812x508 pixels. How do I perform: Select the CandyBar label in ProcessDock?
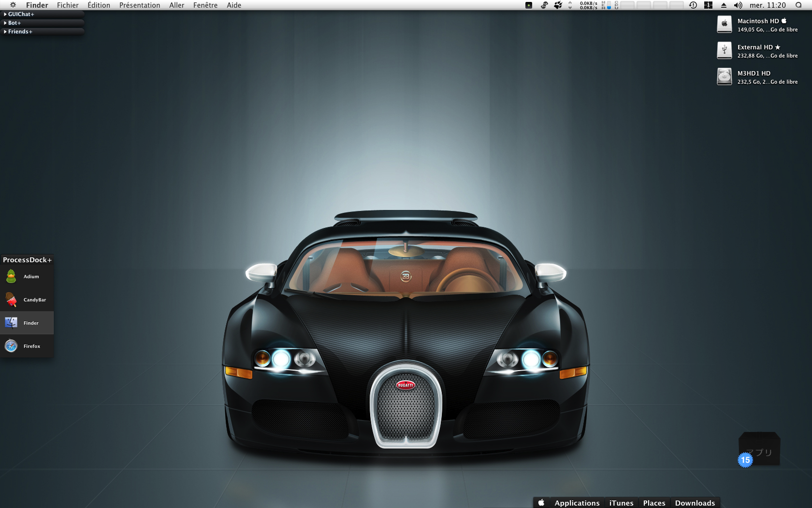(x=35, y=300)
